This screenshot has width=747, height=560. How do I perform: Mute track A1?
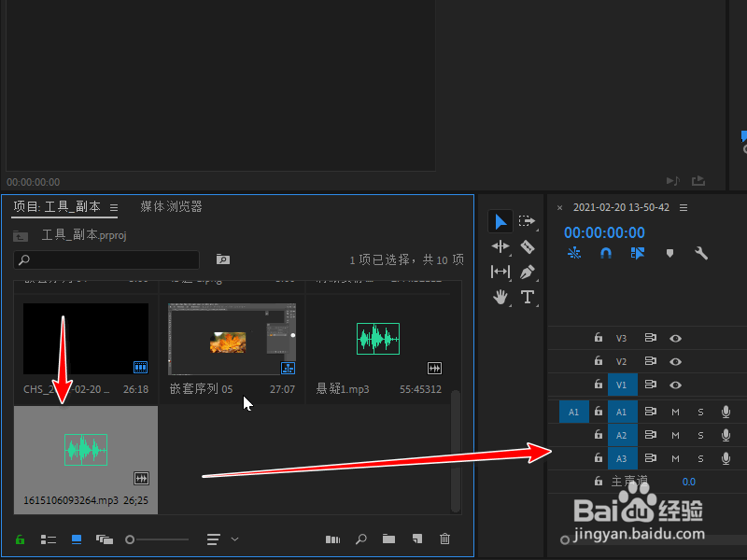[675, 412]
